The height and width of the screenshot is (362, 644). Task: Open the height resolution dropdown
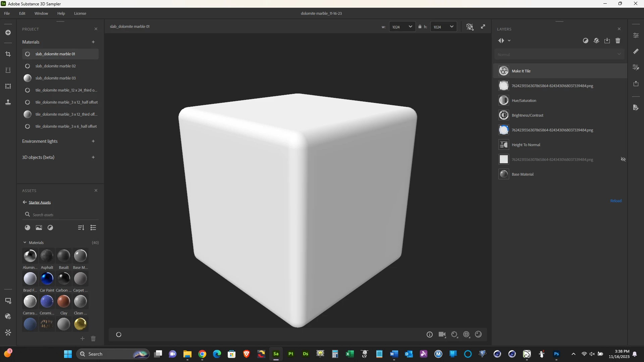444,27
